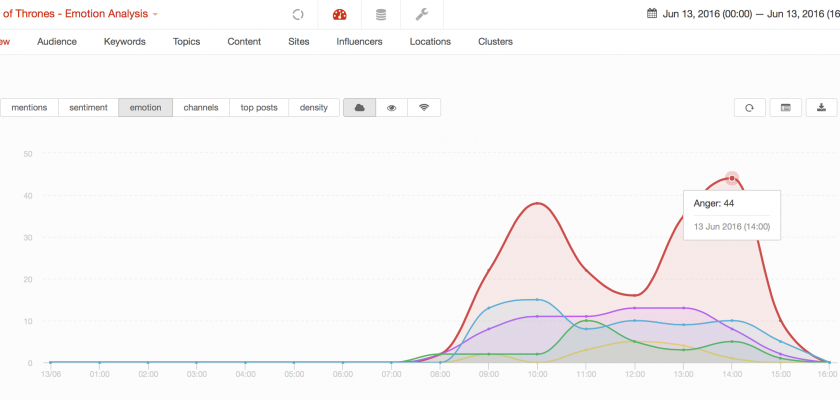The height and width of the screenshot is (400, 840).
Task: Open the dashboard gauge icon
Action: (339, 15)
